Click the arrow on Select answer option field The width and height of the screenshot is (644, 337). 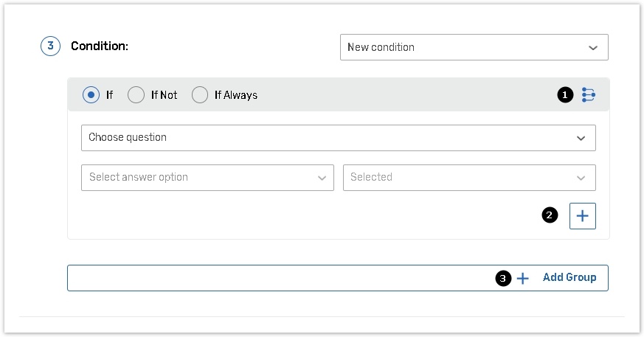pyautogui.click(x=322, y=178)
